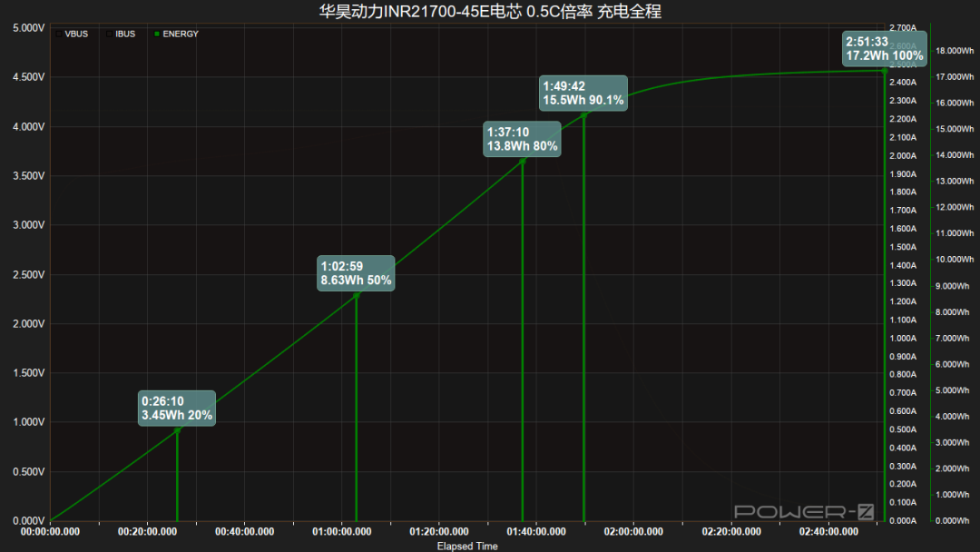Viewport: 980px width, 552px height.
Task: Click the 02:20:00.000 time tick label
Action: tap(731, 531)
